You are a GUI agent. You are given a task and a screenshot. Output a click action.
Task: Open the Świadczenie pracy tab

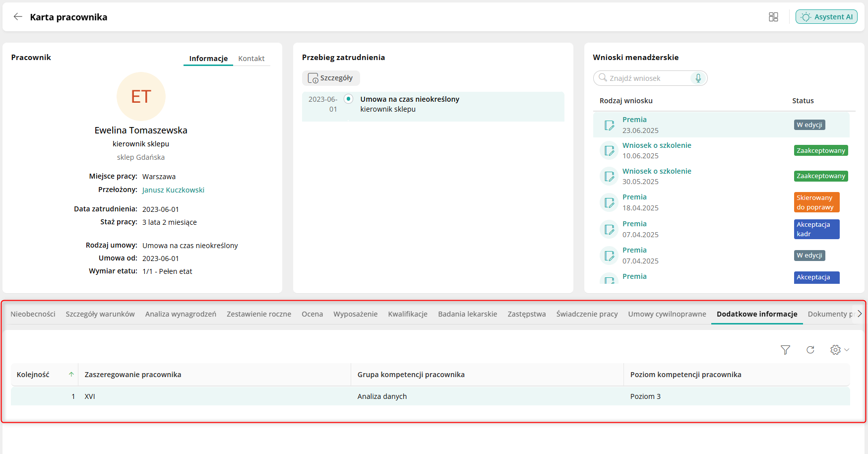tap(587, 314)
